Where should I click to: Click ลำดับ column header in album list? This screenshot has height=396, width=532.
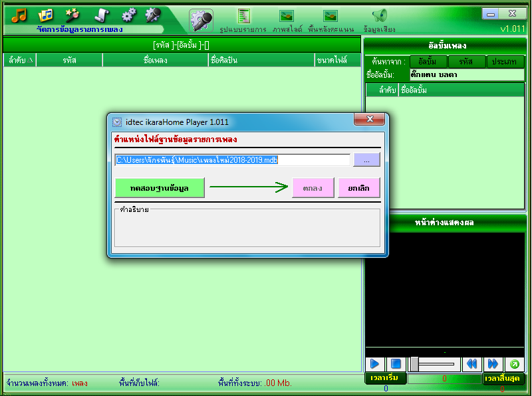pos(382,90)
